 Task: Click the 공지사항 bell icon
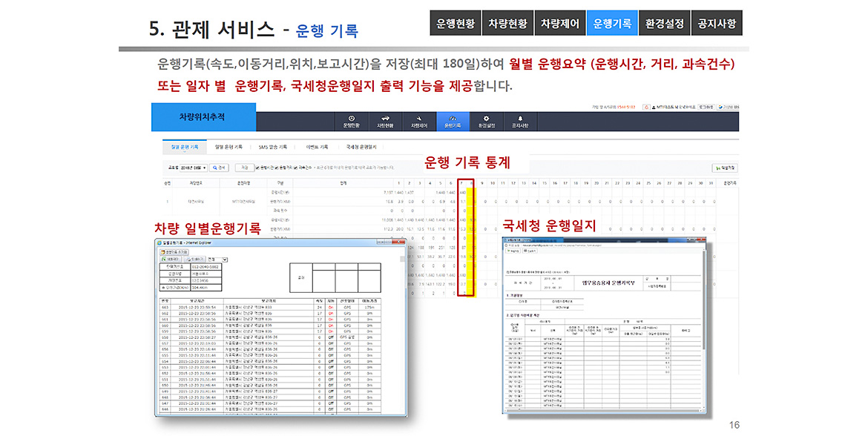click(520, 119)
